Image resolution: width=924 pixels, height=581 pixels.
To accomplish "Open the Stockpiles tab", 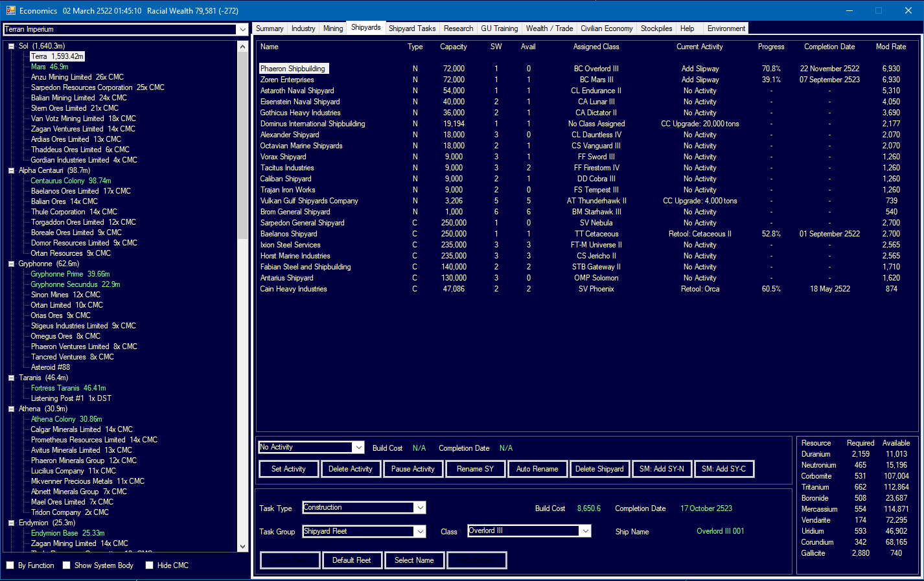I will pyautogui.click(x=656, y=28).
